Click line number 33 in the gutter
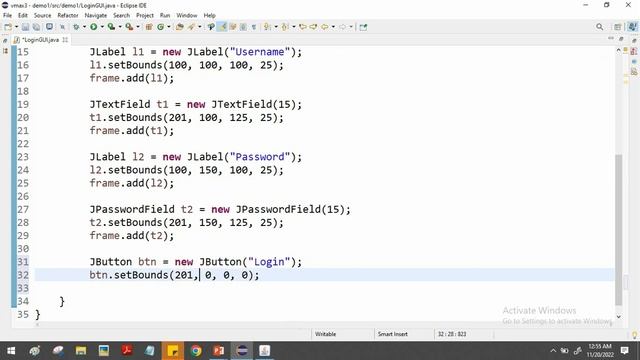Image resolution: width=640 pixels, height=360 pixels. [x=23, y=288]
